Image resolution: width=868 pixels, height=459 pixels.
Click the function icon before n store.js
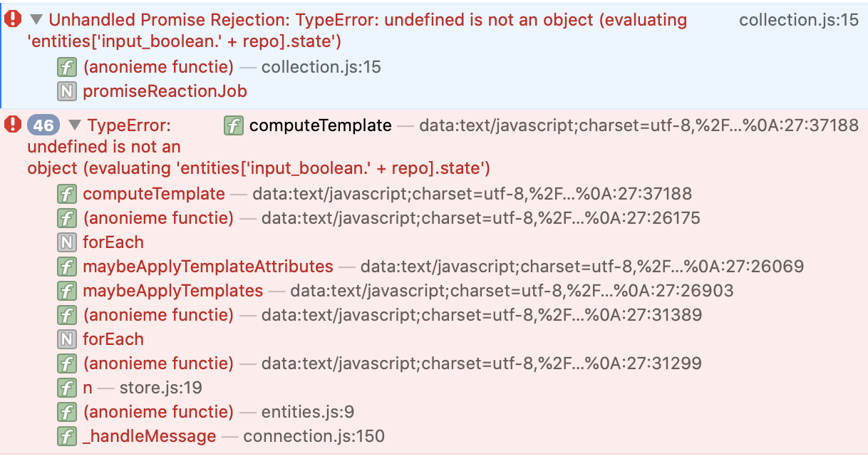pos(66,388)
